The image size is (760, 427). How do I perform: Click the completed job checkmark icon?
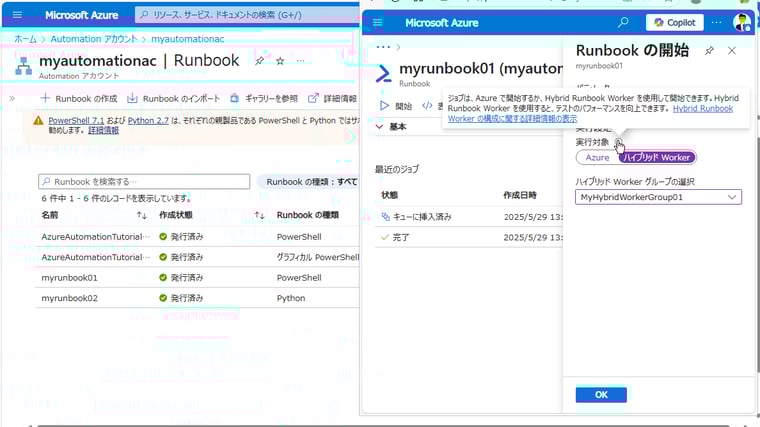pyautogui.click(x=385, y=237)
